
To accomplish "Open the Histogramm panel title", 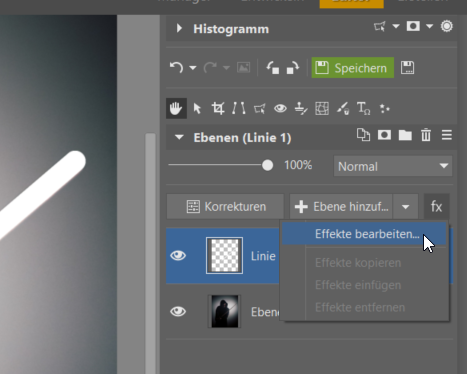I will click(x=231, y=29).
